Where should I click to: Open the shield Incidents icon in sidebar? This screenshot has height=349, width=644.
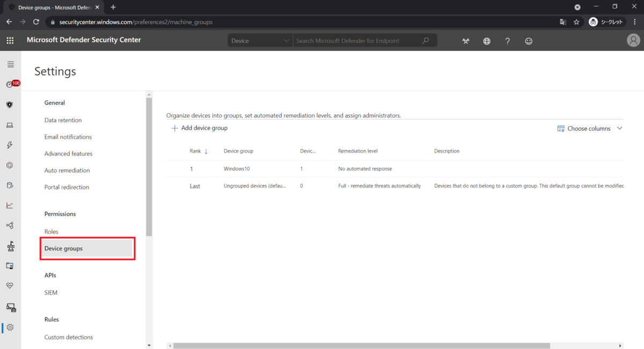[x=10, y=105]
